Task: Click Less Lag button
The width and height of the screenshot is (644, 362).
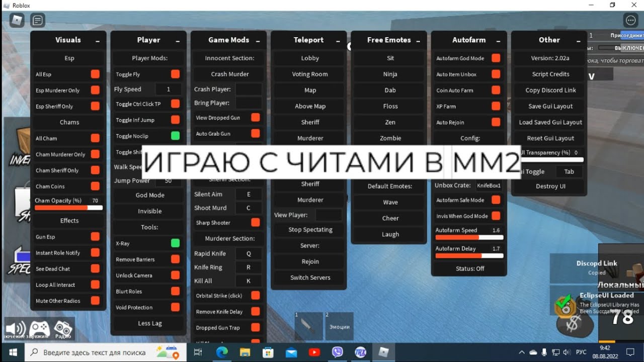Action: click(149, 323)
